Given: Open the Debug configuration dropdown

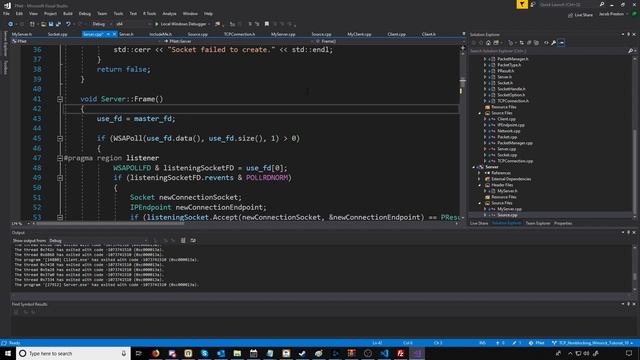Looking at the screenshot, I should pyautogui.click(x=101, y=24).
